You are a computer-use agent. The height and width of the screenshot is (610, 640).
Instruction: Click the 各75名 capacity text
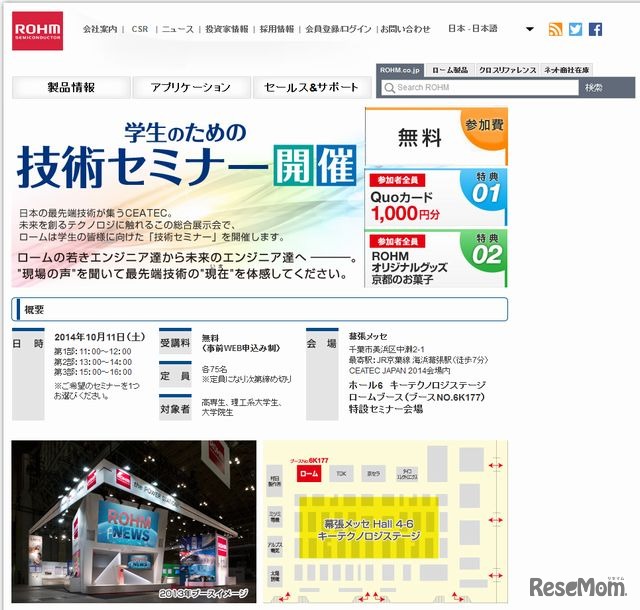click(x=214, y=369)
